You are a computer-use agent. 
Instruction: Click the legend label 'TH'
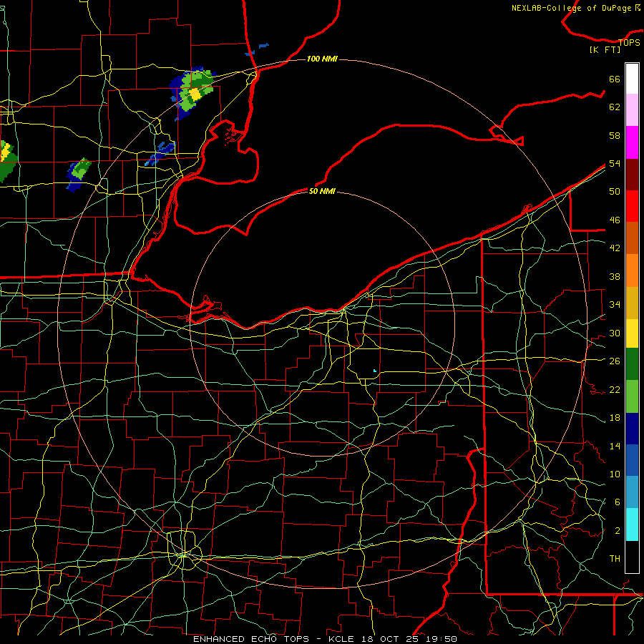pos(615,559)
